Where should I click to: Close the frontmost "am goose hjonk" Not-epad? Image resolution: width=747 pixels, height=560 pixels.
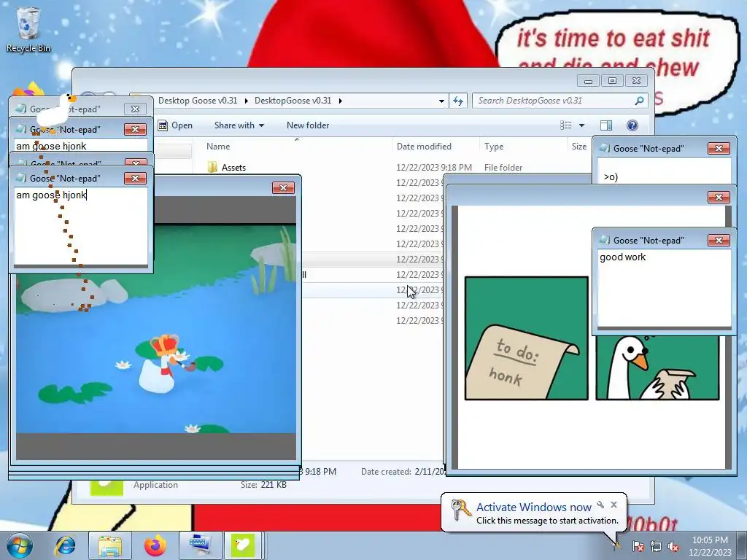click(135, 178)
